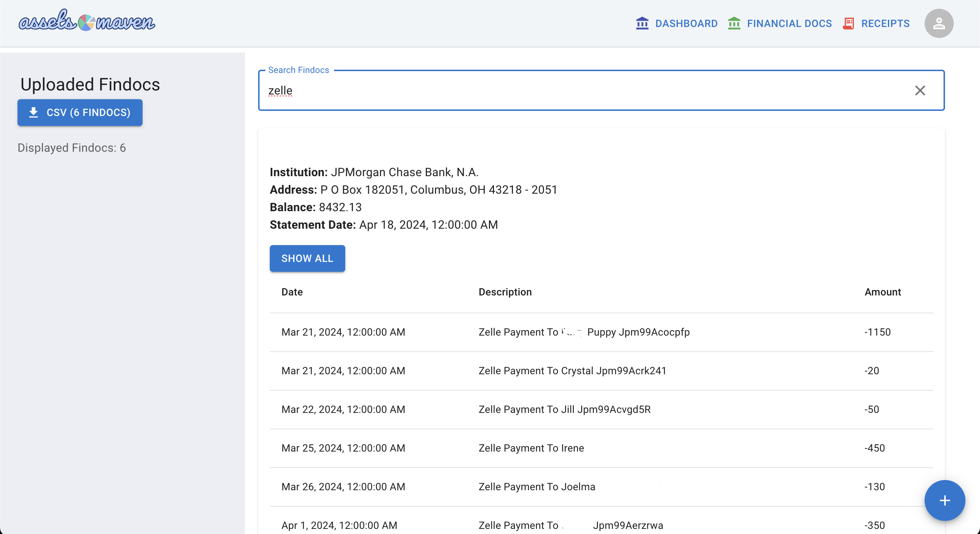
Task: Click the green Financial Docs icon
Action: coord(734,23)
